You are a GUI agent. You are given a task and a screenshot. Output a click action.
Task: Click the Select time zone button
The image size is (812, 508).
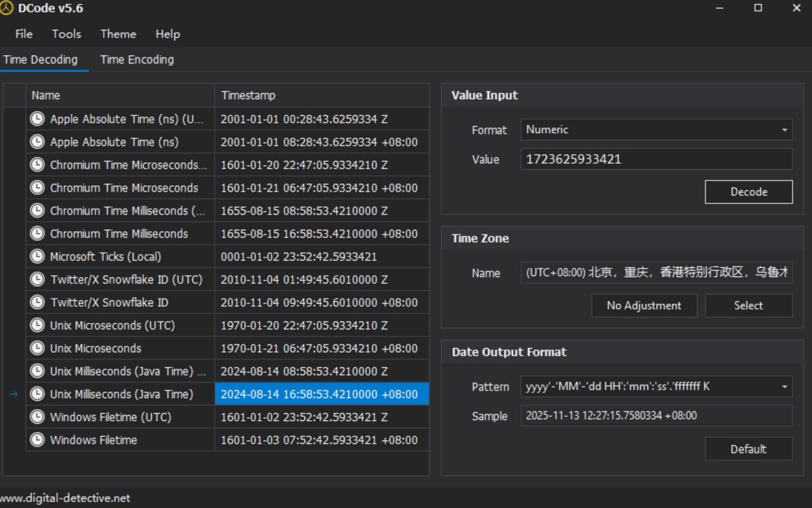click(748, 306)
